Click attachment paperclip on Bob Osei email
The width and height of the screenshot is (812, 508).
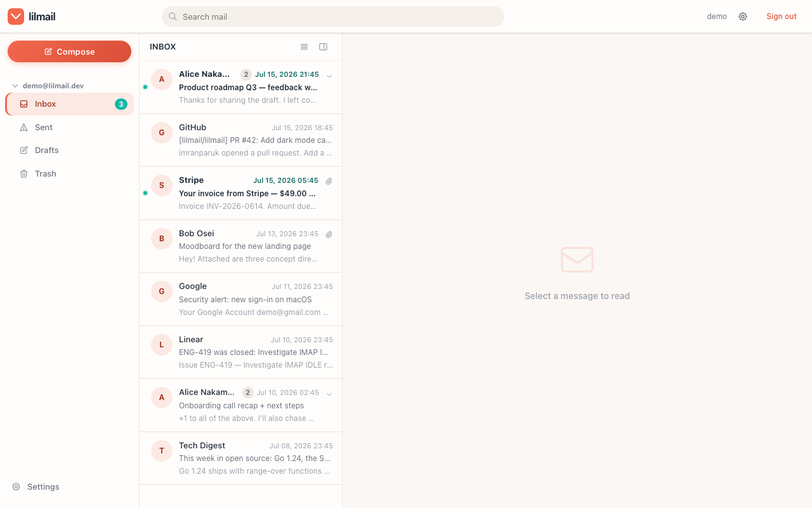(329, 234)
